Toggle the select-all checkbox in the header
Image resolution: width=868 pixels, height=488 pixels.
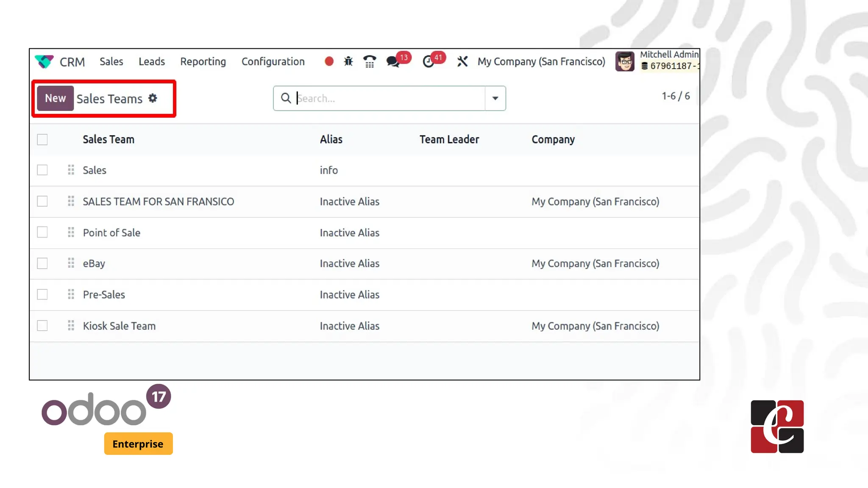pos(42,140)
